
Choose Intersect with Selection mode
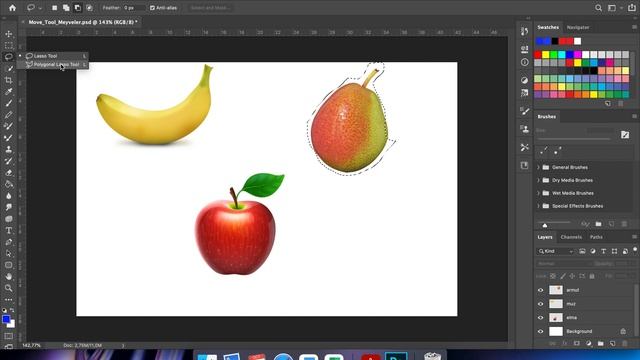tap(89, 8)
